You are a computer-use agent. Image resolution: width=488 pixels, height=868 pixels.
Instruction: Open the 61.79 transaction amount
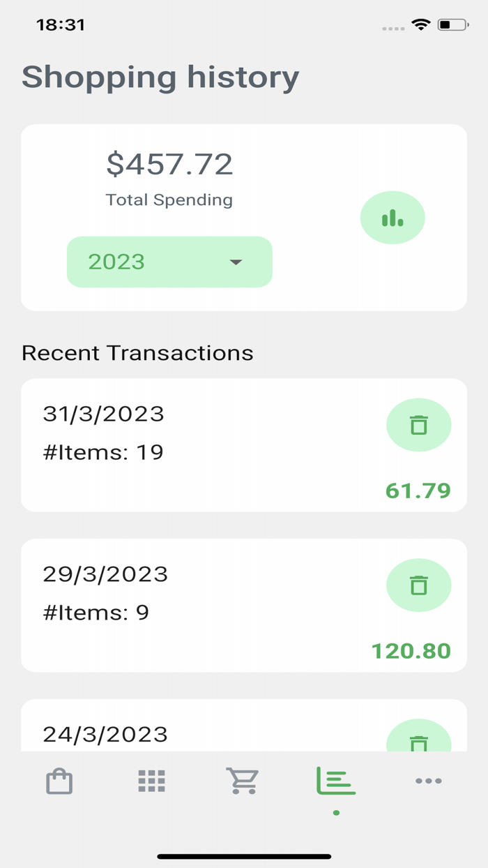[x=418, y=491]
